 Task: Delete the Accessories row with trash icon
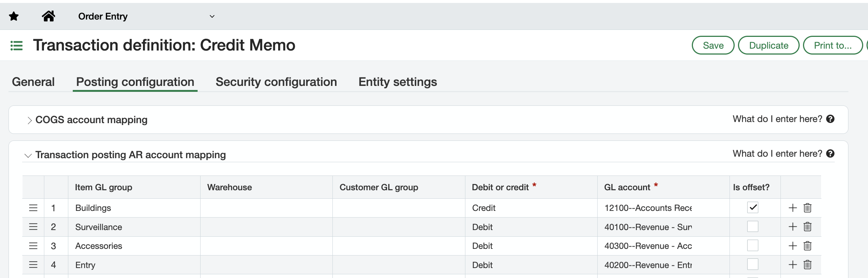point(807,246)
